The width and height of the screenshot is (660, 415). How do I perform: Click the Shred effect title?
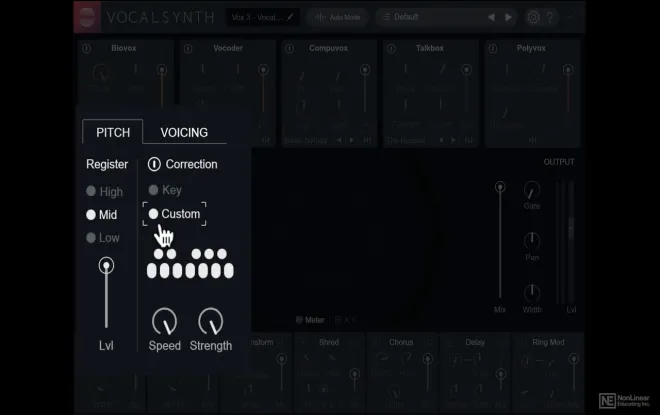329,343
